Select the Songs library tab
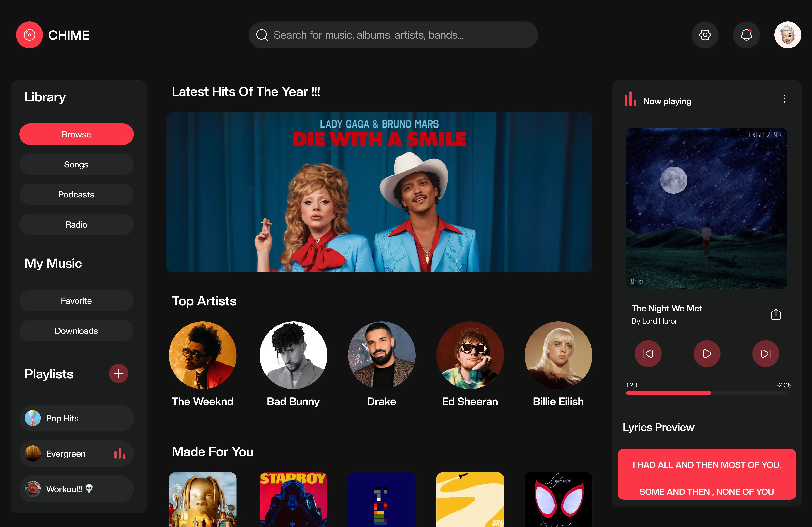The height and width of the screenshot is (527, 812). click(76, 164)
